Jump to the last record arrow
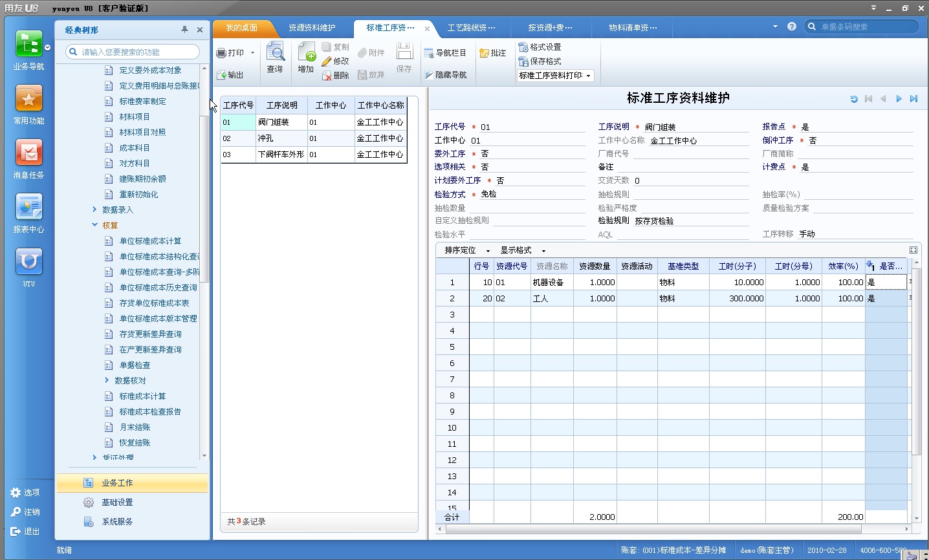The height and width of the screenshot is (560, 929). [913, 99]
